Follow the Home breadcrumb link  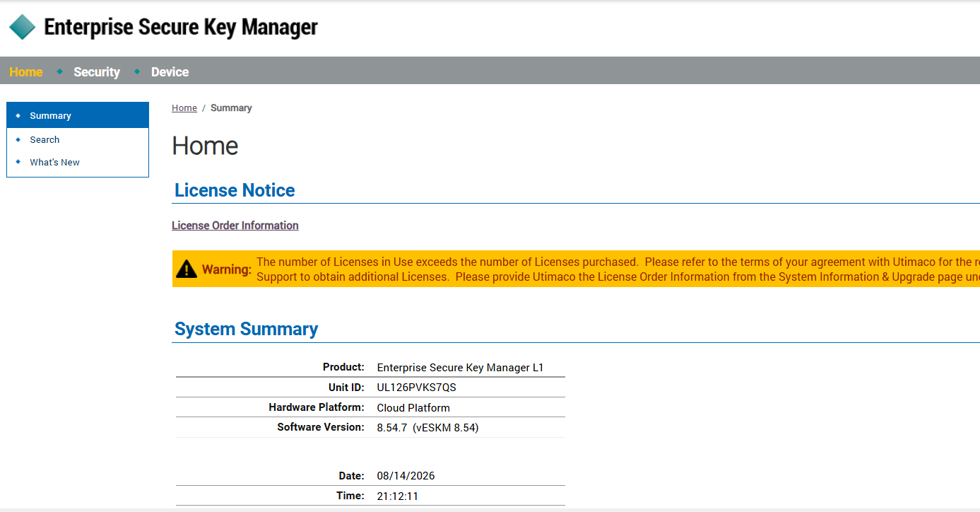coord(184,108)
